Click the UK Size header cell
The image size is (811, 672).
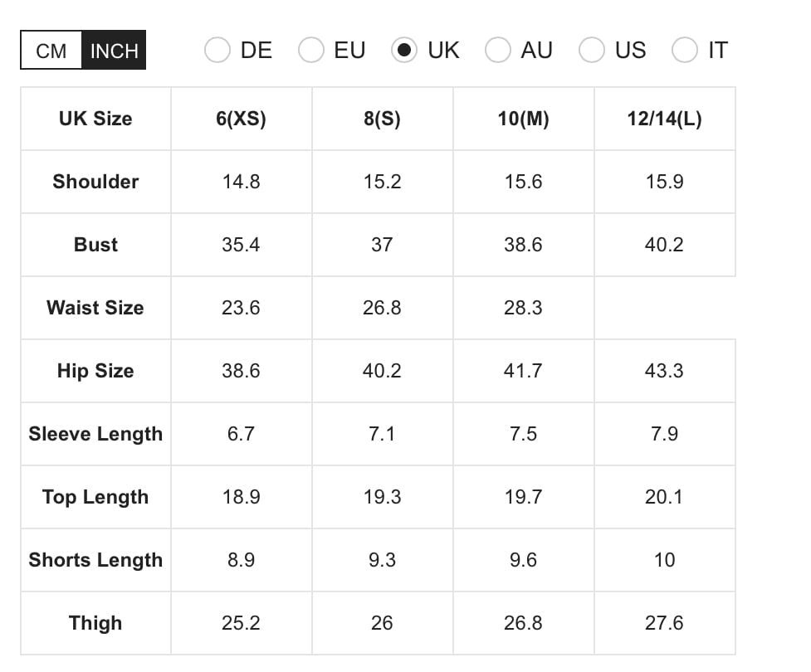click(95, 119)
